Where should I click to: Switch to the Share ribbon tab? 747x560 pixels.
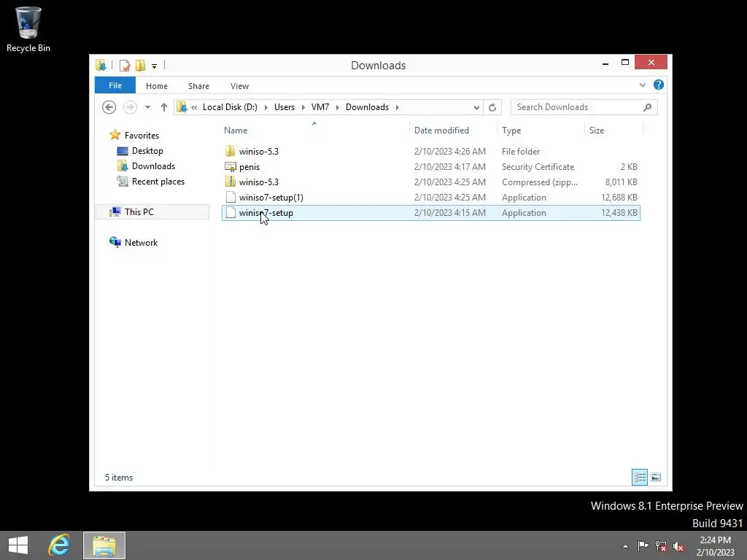click(198, 86)
